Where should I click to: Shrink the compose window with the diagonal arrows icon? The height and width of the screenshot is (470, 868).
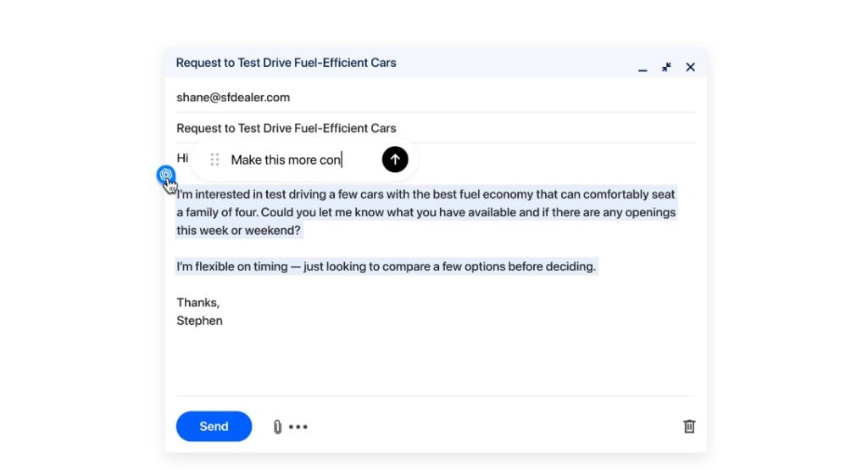666,67
